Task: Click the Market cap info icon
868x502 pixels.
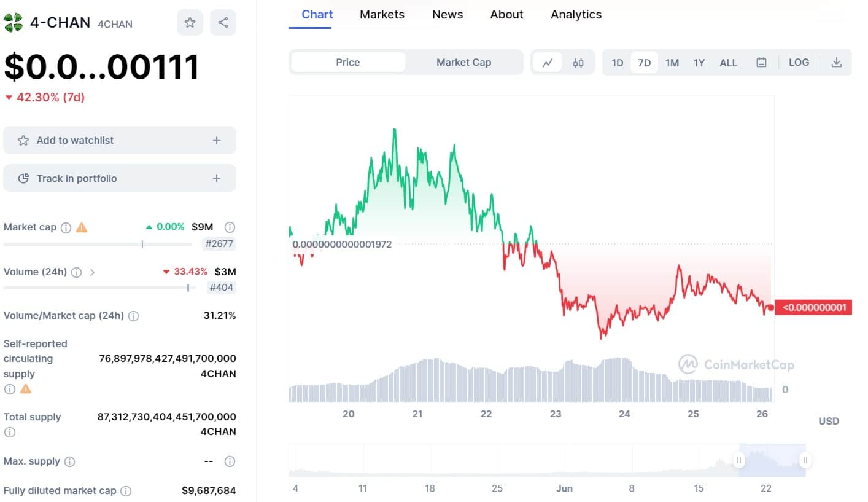Action: click(66, 227)
